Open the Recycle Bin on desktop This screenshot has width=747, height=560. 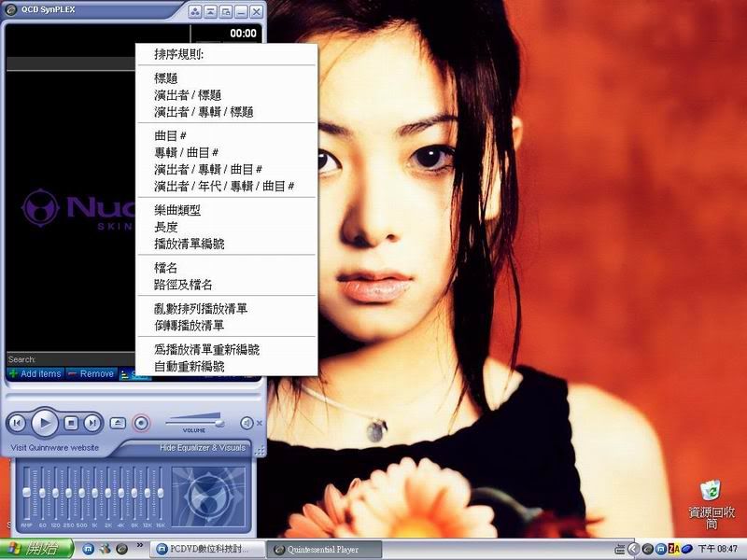click(711, 492)
